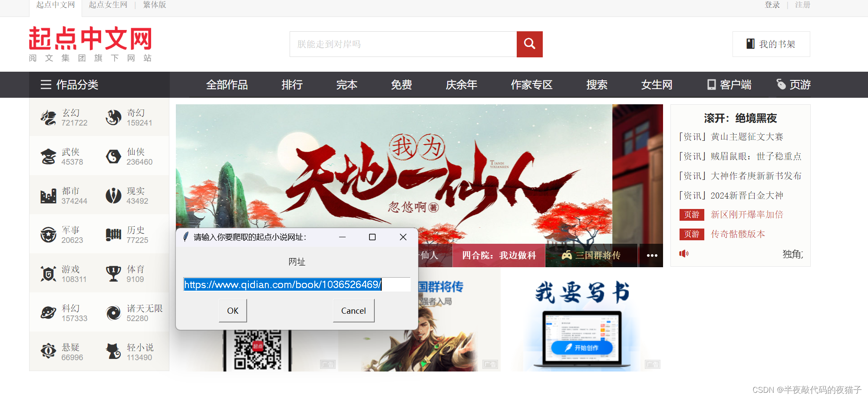Viewport: 868px width, 398px height.
Task: Open news 2024新晋白金大神
Action: pos(747,196)
